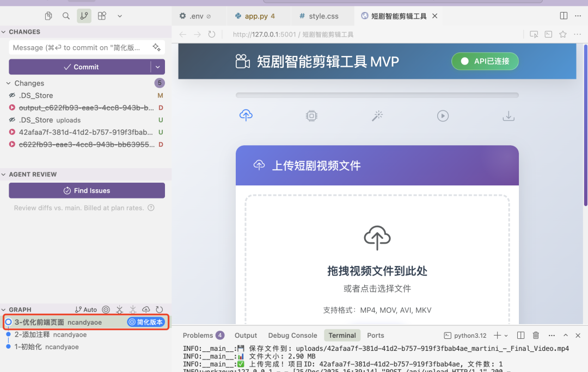Open browser toolbar more options ellipsis

pyautogui.click(x=578, y=34)
